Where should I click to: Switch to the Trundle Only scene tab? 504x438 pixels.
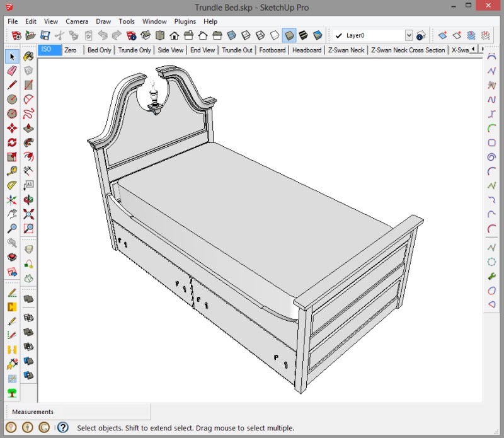[135, 50]
